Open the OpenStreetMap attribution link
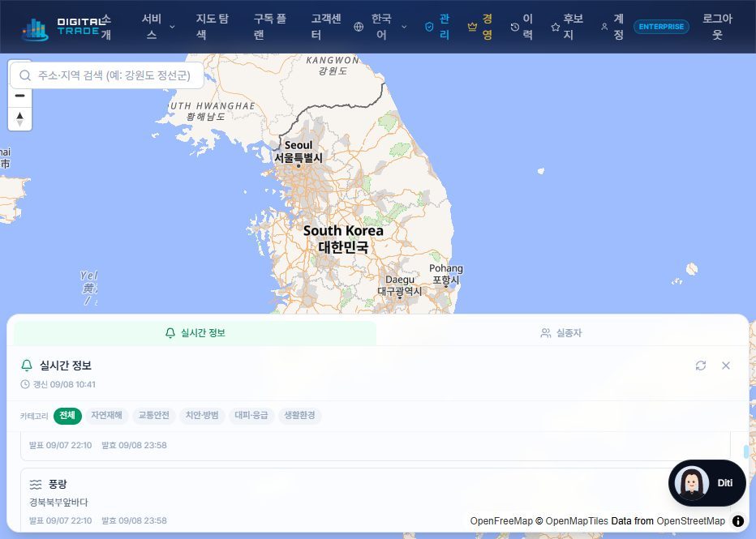 click(x=690, y=520)
